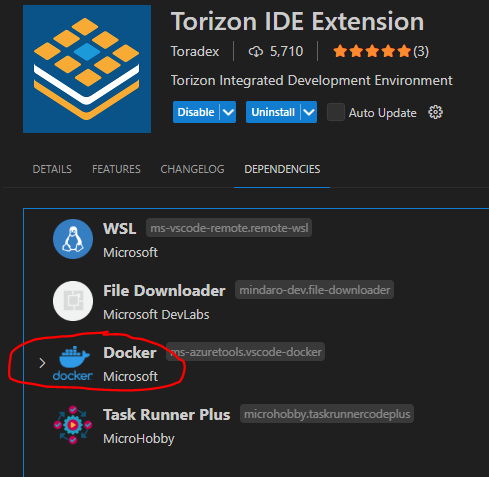Switch to the Features tab
The width and height of the screenshot is (489, 477).
click(x=116, y=169)
